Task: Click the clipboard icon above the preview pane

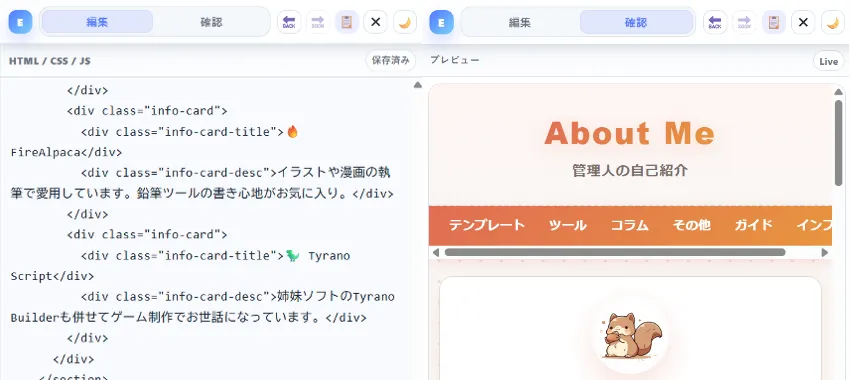Action: point(774,22)
